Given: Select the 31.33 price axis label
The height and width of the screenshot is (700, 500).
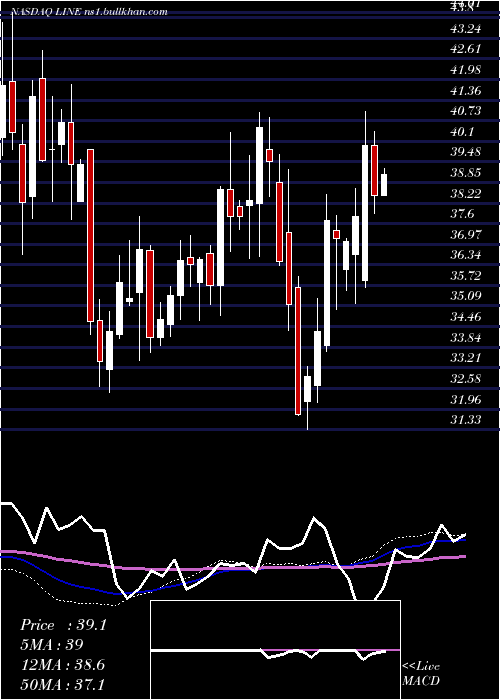Looking at the screenshot, I should click(466, 420).
